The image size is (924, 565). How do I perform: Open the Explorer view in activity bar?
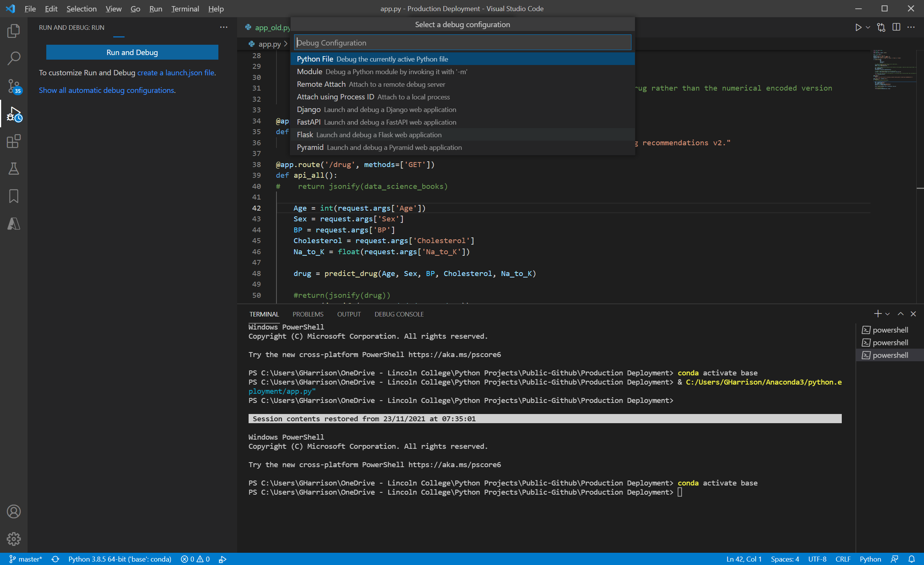(14, 31)
